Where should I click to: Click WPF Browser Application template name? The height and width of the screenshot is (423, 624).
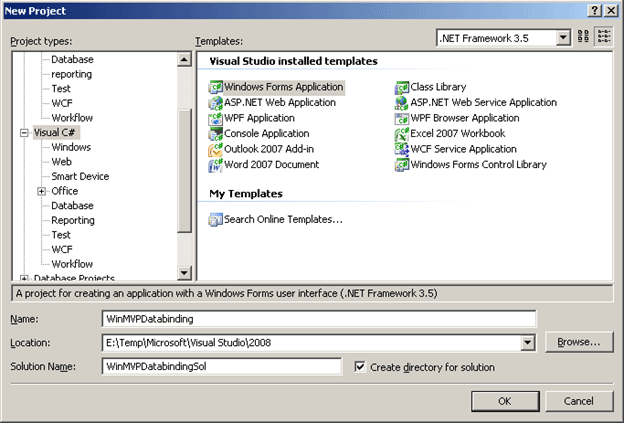pos(465,118)
